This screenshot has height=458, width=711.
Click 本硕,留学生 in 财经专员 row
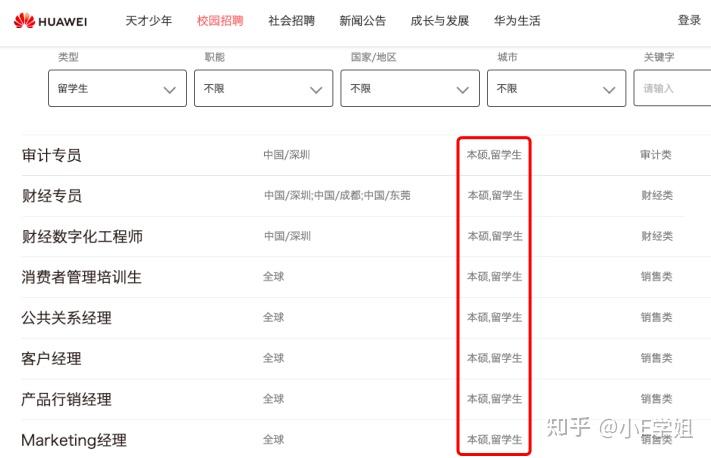click(495, 195)
